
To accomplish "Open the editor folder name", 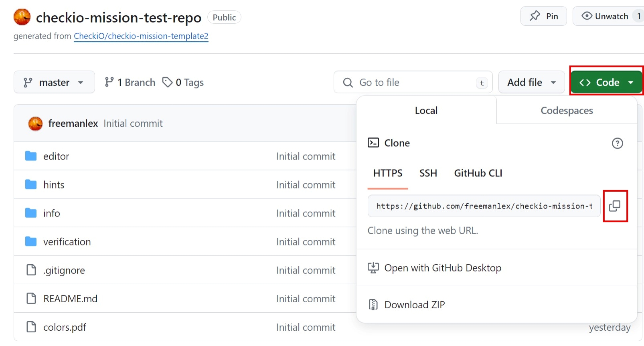I will tap(56, 156).
